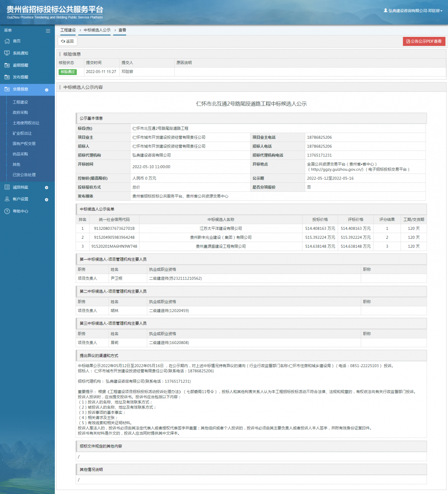The image size is (448, 494).
Task: Click the 核验通过 status badge
Action: point(68,72)
